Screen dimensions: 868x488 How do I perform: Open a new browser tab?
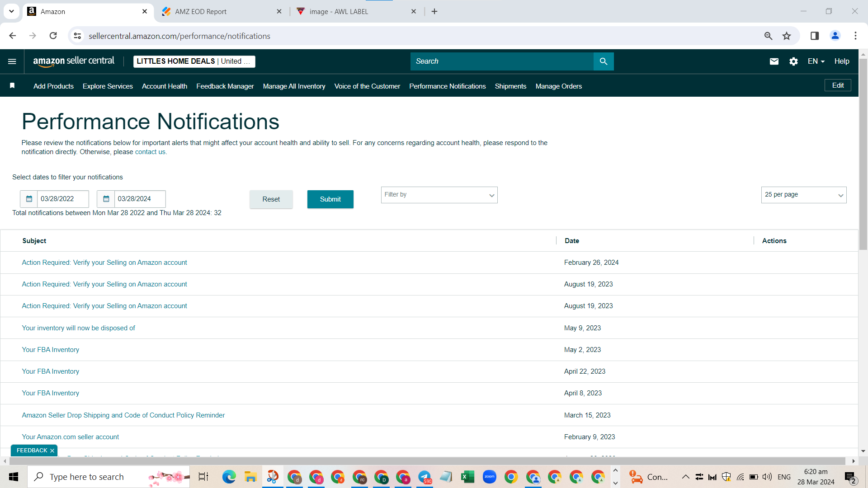pyautogui.click(x=434, y=11)
